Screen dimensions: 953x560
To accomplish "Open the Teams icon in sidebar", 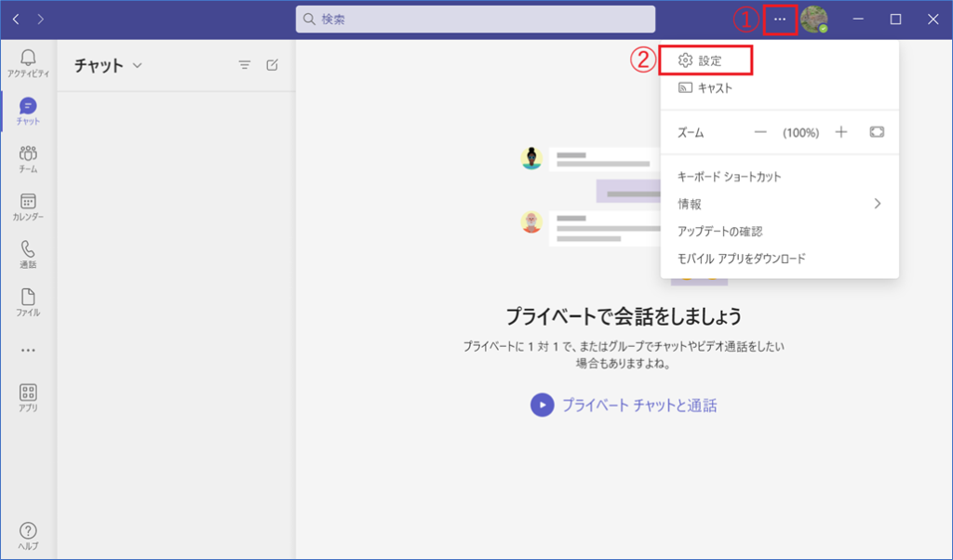I will click(28, 154).
